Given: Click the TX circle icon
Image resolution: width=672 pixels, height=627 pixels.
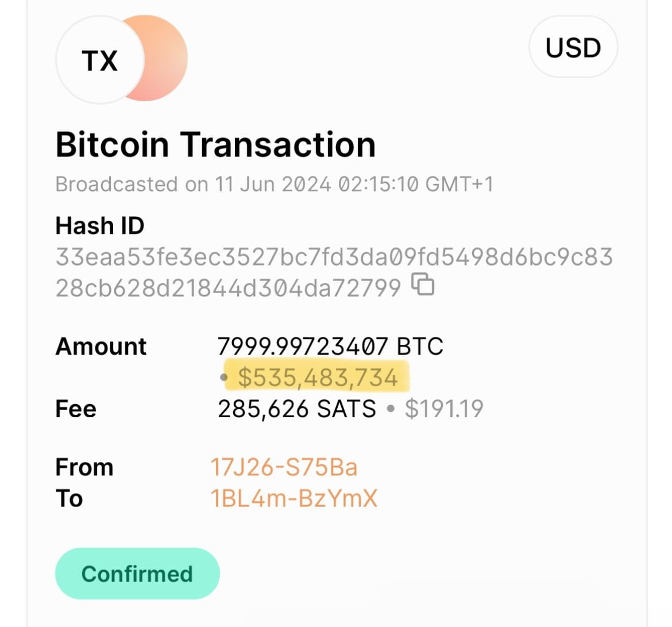Looking at the screenshot, I should coord(99,61).
